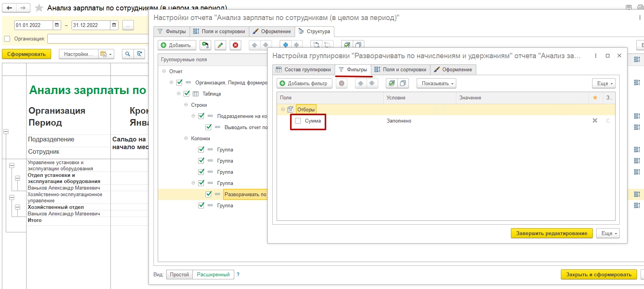Click favorite star next to report title

point(39,8)
